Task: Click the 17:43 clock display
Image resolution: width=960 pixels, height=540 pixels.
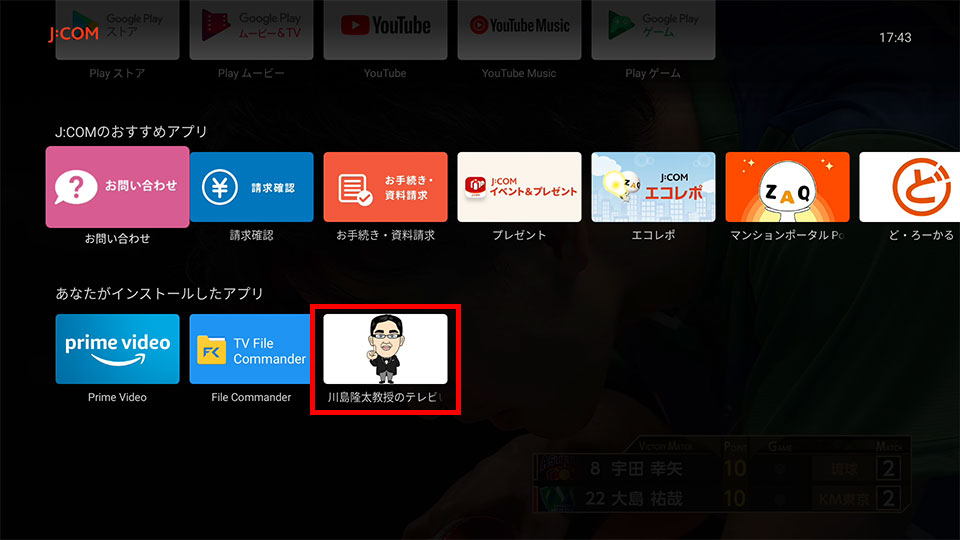Action: coord(895,37)
